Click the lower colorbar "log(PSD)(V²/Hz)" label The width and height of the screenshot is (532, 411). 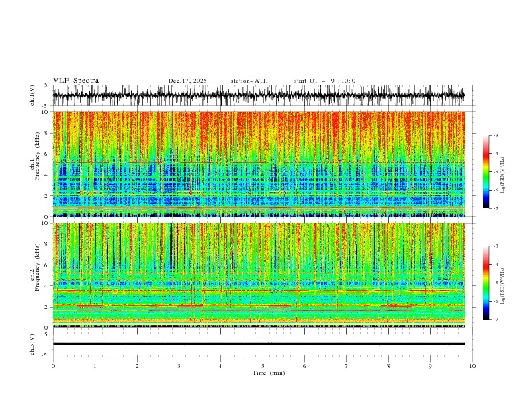tap(502, 285)
